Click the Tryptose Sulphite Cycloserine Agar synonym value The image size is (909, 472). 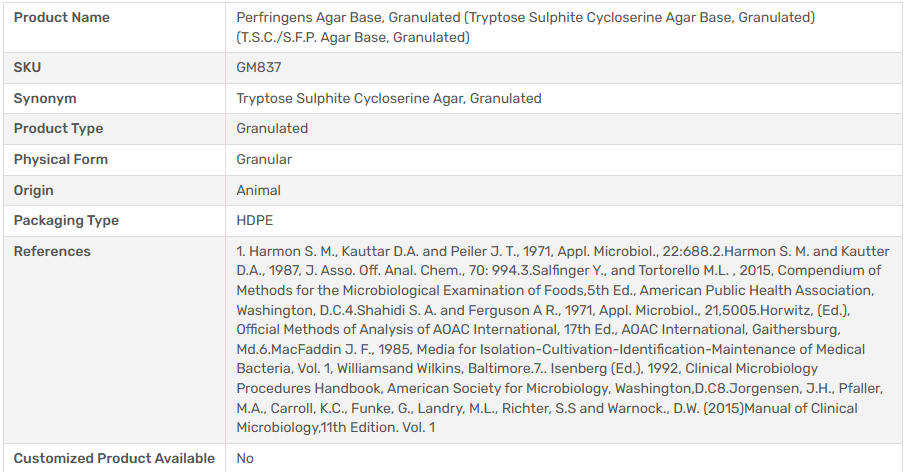(389, 99)
